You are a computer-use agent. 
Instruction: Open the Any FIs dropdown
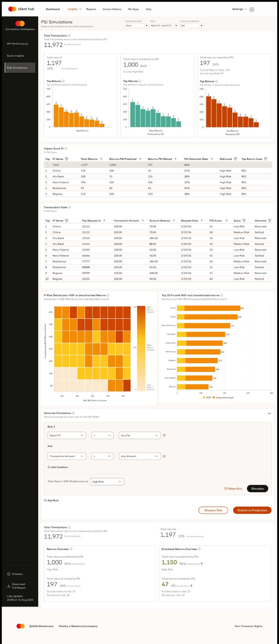click(x=140, y=435)
